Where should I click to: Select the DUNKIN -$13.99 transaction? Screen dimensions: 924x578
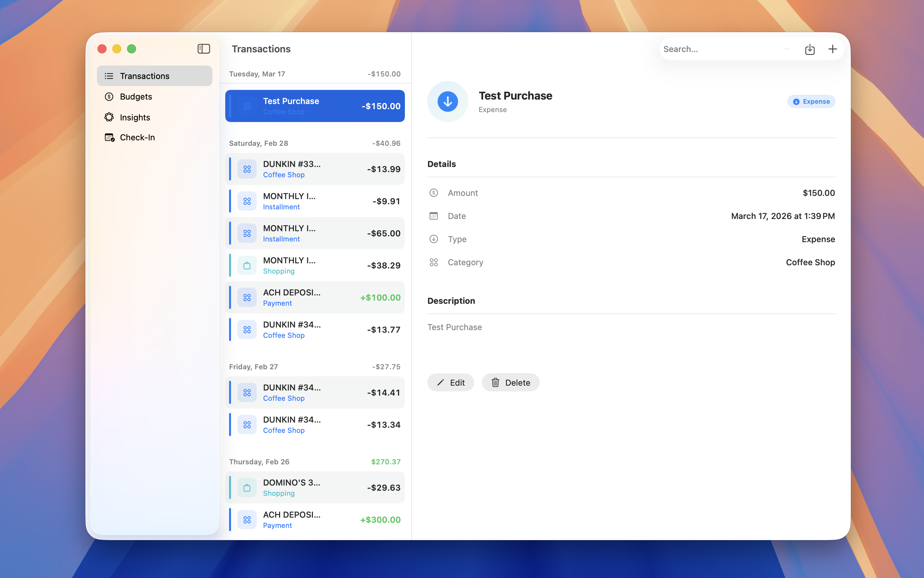click(315, 169)
